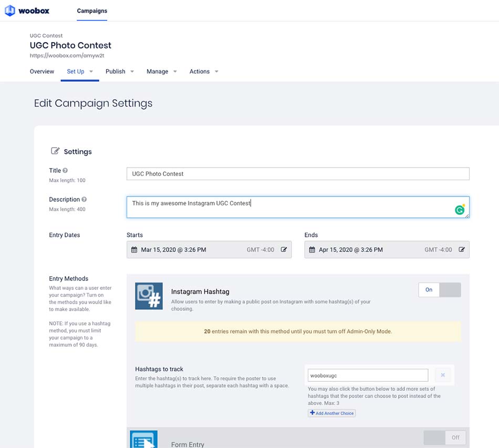The image size is (499, 448).
Task: Open the Campaigns tab in the top bar
Action: [x=92, y=11]
